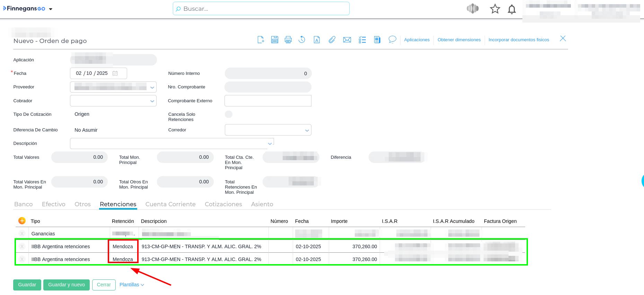Image resolution: width=644 pixels, height=295 pixels.
Task: Remove the Ganancias row with X button
Action: pyautogui.click(x=22, y=234)
